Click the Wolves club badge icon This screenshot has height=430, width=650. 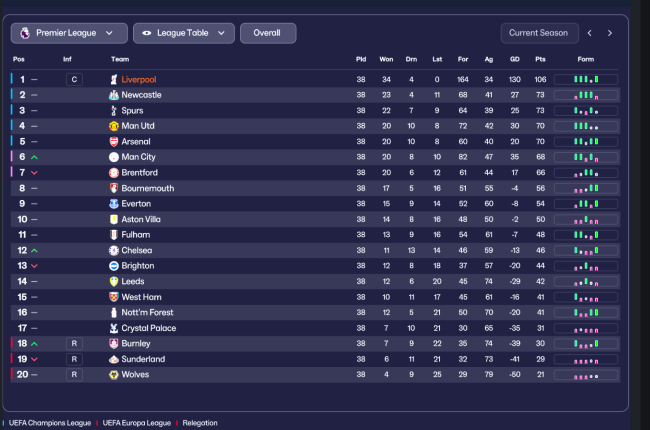[x=114, y=375]
